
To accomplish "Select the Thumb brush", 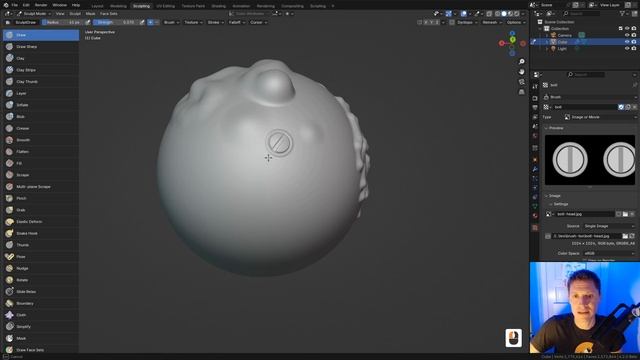I will [41, 245].
